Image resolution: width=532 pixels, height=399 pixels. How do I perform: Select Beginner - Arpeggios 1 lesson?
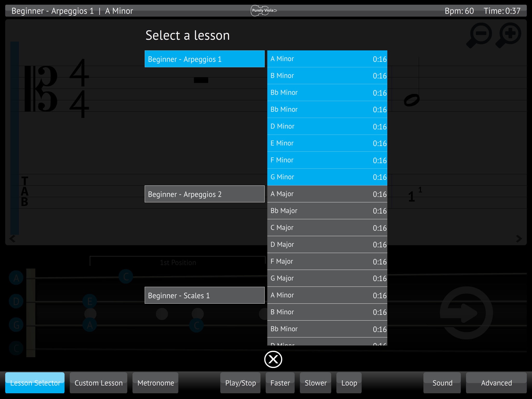pyautogui.click(x=205, y=59)
